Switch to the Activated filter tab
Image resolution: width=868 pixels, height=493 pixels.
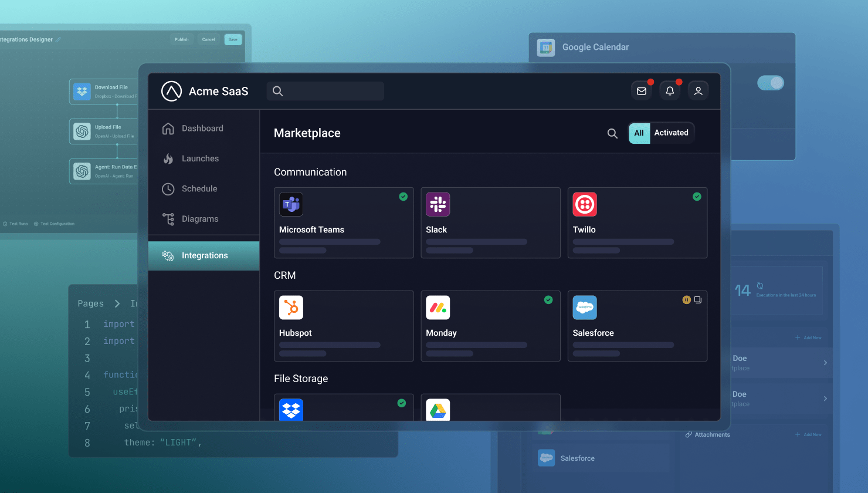tap(672, 133)
